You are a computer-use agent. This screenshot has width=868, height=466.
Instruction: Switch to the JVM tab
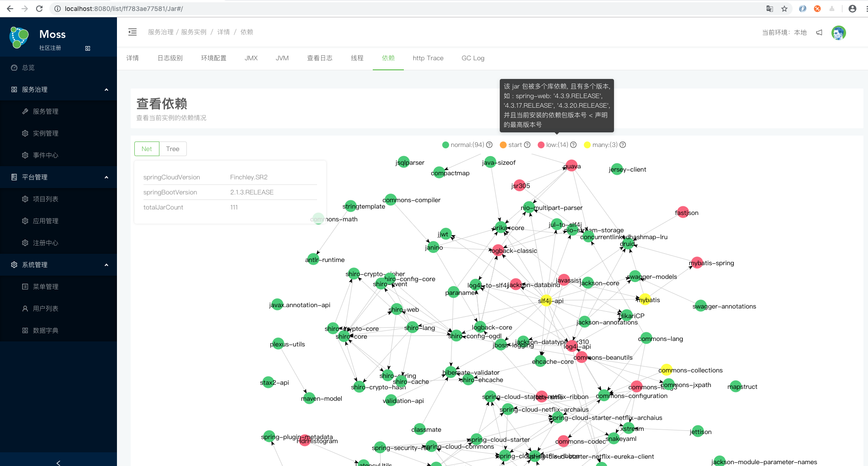tap(282, 58)
